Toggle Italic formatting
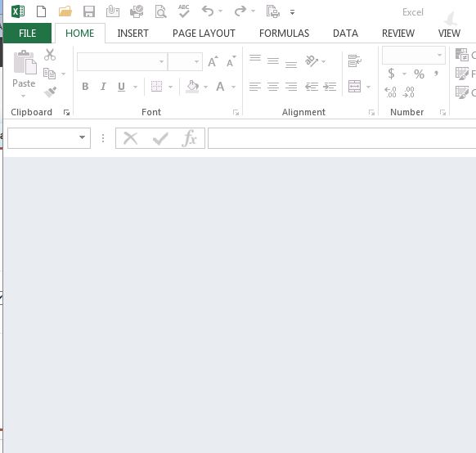The image size is (476, 453). coord(103,87)
